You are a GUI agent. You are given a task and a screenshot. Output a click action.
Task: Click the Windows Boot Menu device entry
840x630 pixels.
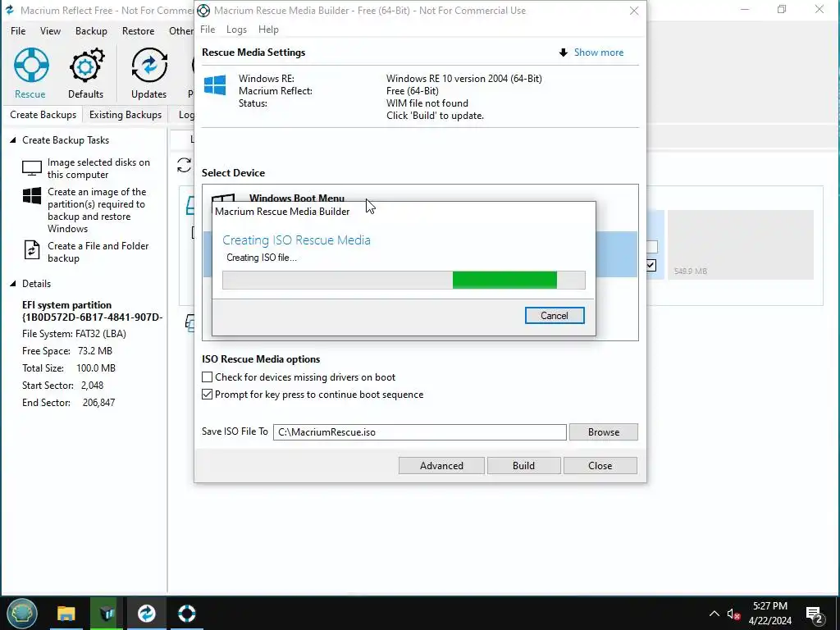(297, 199)
